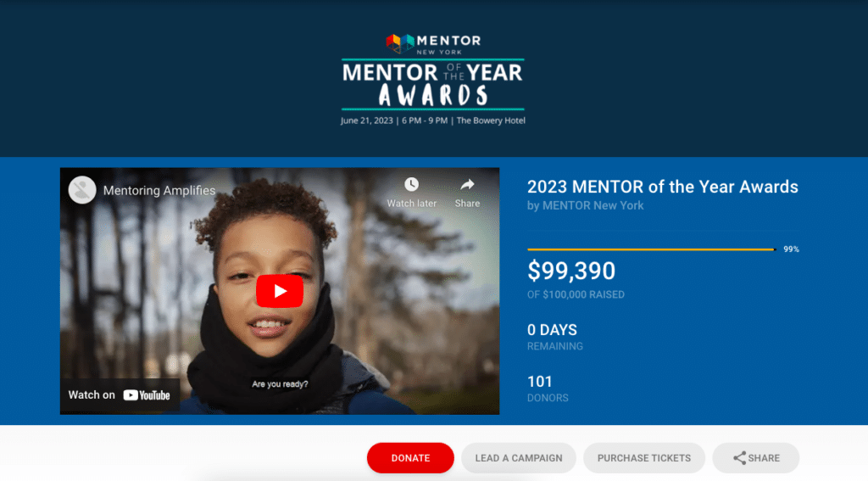868x481 pixels.
Task: Click the share icon on SHARE button
Action: (739, 458)
